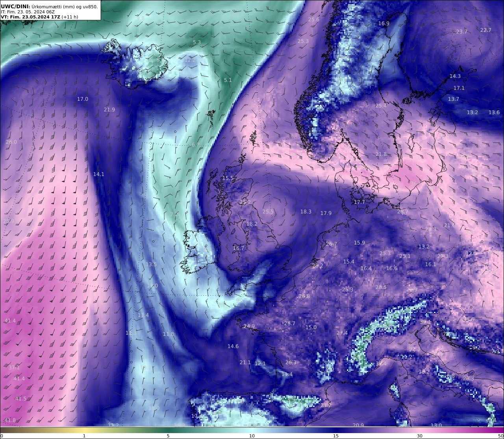
Task: Click the colorbar tick label 5
Action: point(168,436)
